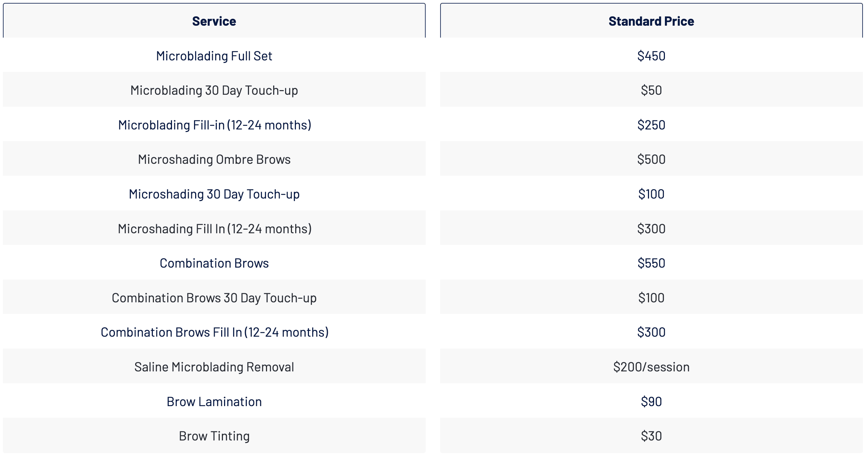The height and width of the screenshot is (460, 868).
Task: Click Microblading 30 Day Touch-up row
Action: coord(214,90)
